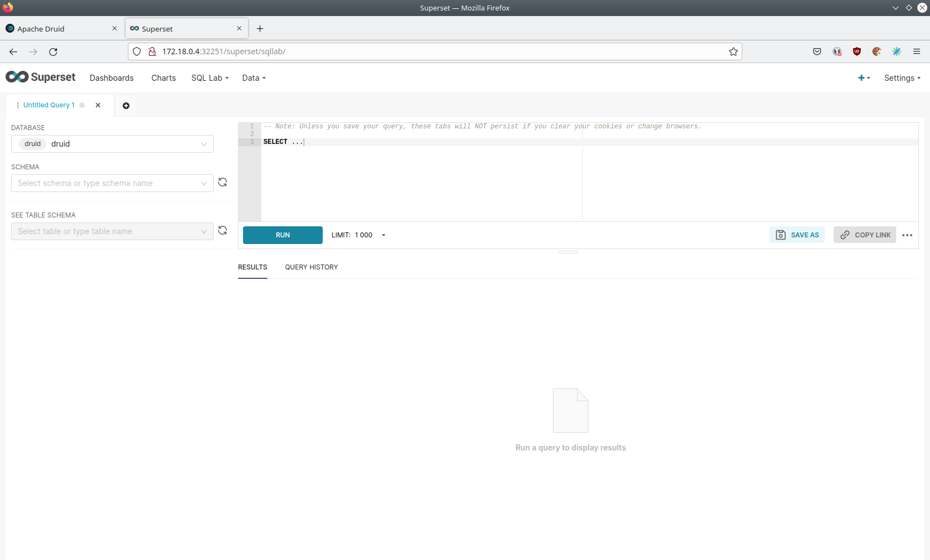Click the uBlock Origin extension icon
Screen dimensions: 930x560
(857, 51)
